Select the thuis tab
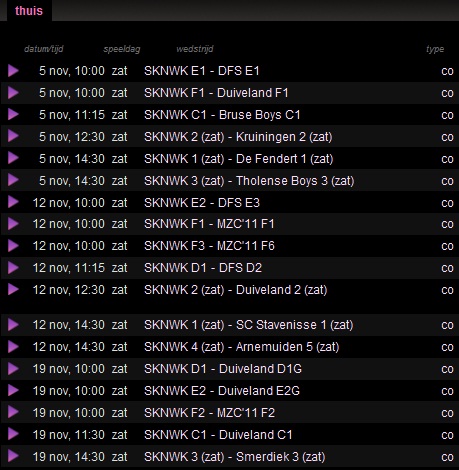The image size is (459, 470). click(29, 11)
